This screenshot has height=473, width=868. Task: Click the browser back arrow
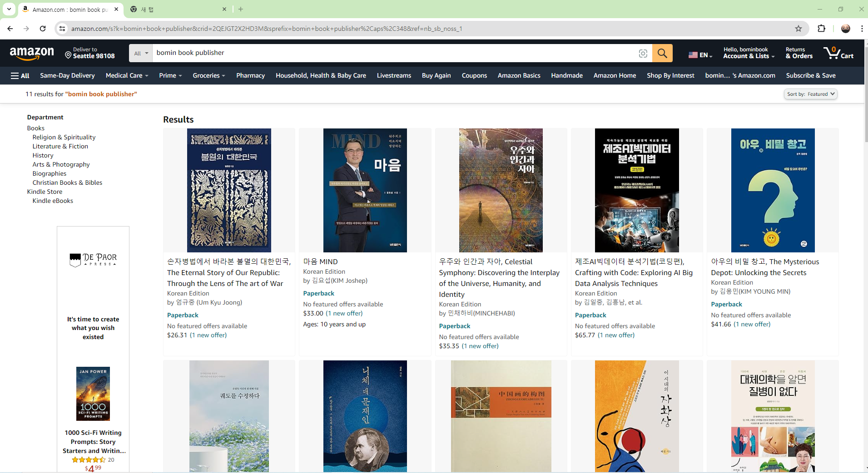[x=10, y=29]
